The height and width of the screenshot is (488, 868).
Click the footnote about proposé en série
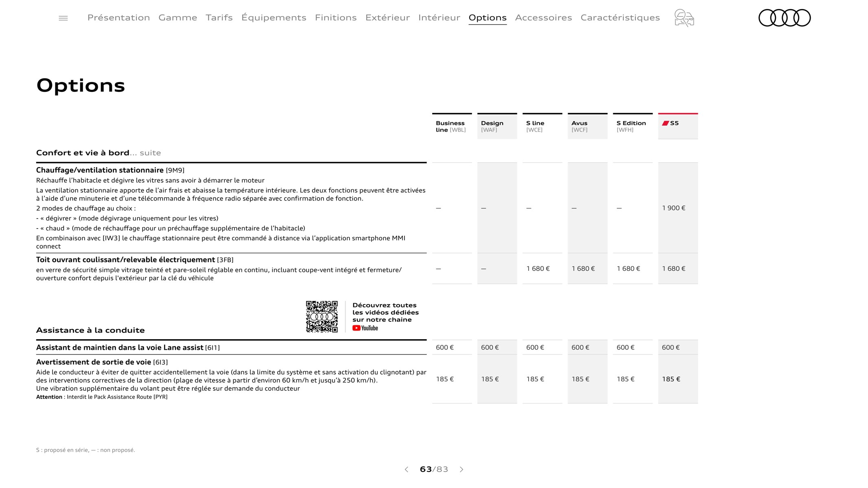pyautogui.click(x=85, y=450)
